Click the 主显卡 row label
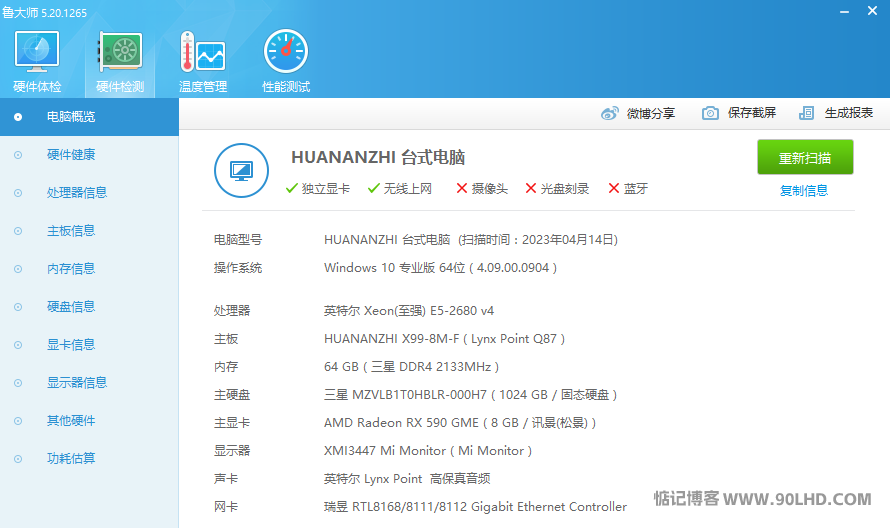 point(232,422)
